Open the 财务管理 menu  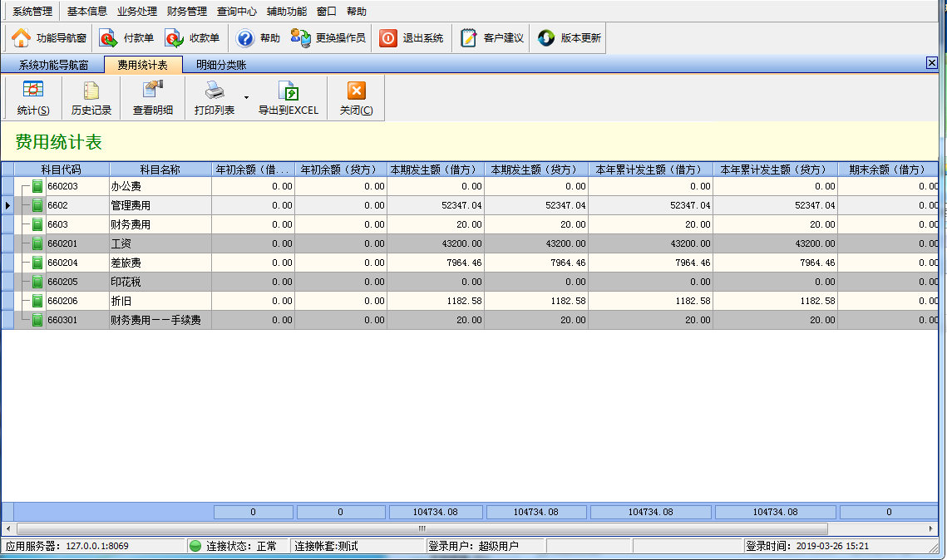186,12
